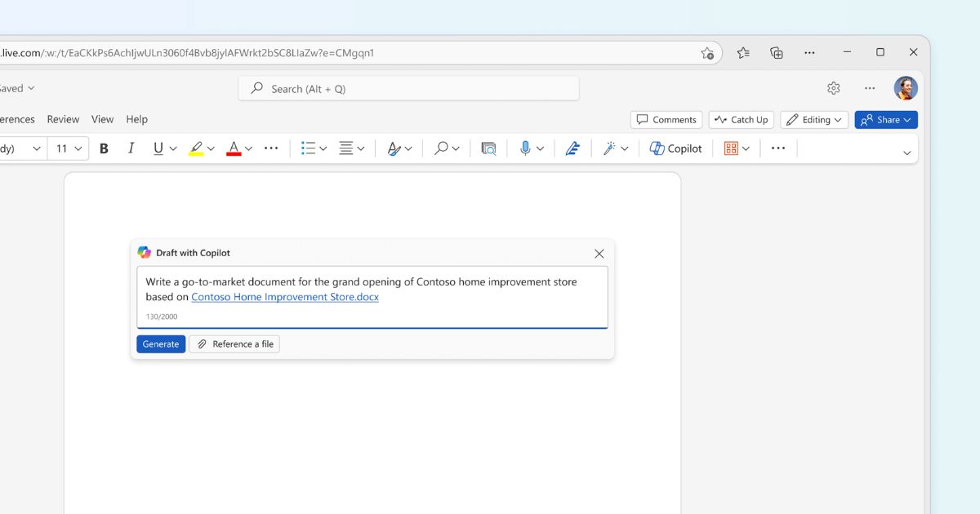
Task: Click in the Search box
Action: coord(408,89)
